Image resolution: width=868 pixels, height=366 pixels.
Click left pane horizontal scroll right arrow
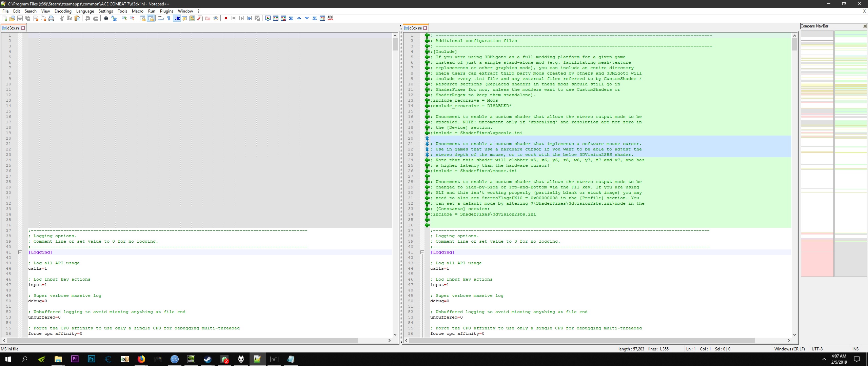[389, 340]
